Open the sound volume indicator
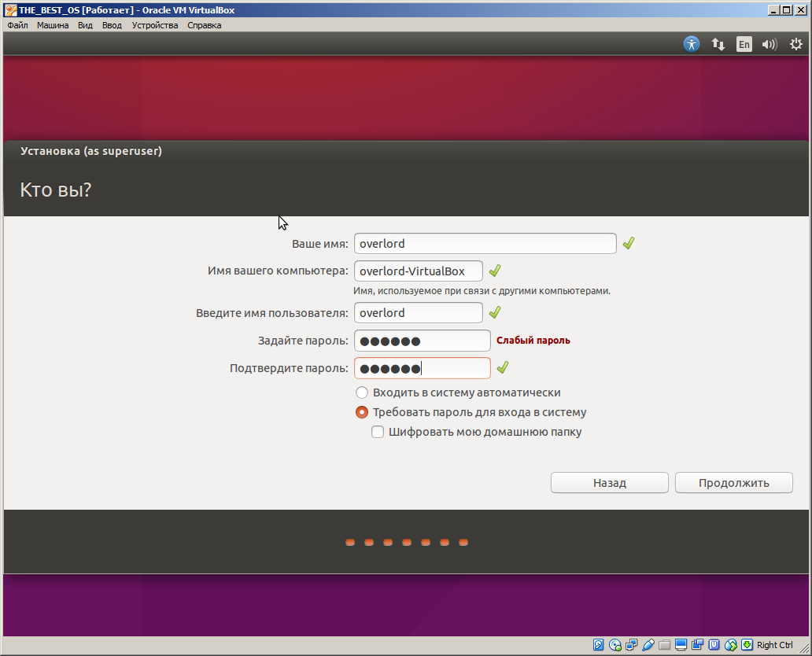Screen dimensions: 812x656 (770, 44)
